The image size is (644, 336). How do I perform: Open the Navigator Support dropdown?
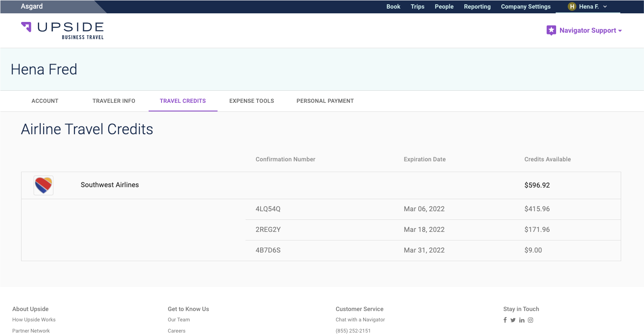[584, 31]
